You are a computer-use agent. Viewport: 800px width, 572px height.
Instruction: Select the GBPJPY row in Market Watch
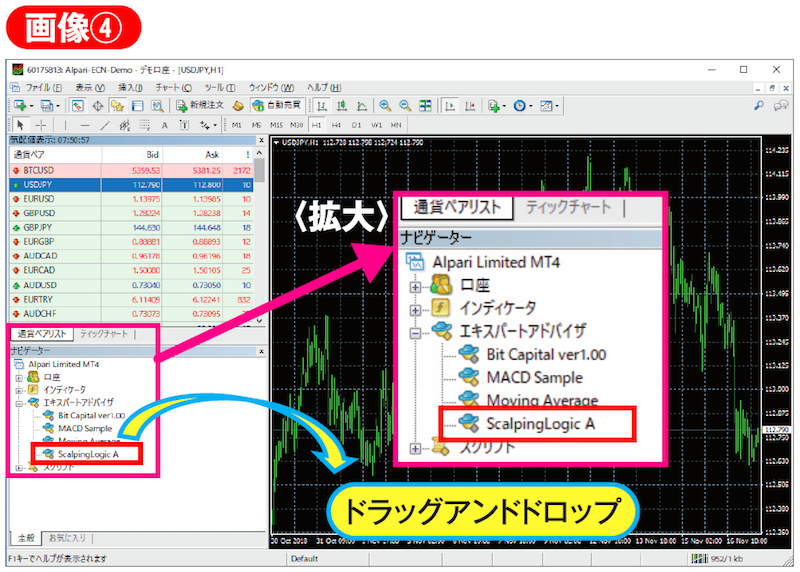[x=131, y=228]
